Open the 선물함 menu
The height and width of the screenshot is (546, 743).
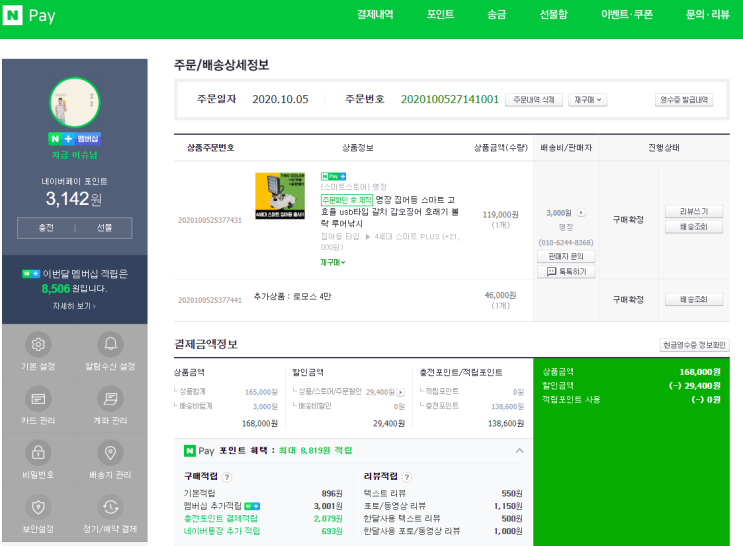[x=553, y=15]
